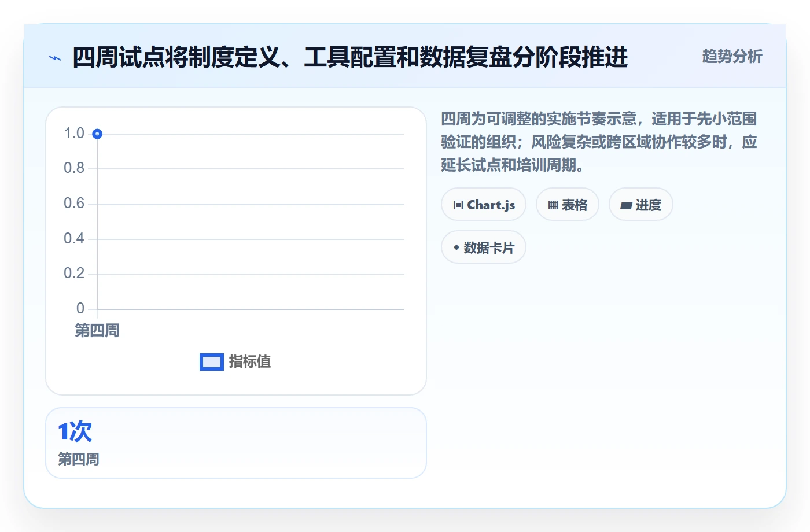The width and height of the screenshot is (810, 532).
Task: Click the grid icon in the 表格 chip
Action: click(x=553, y=205)
